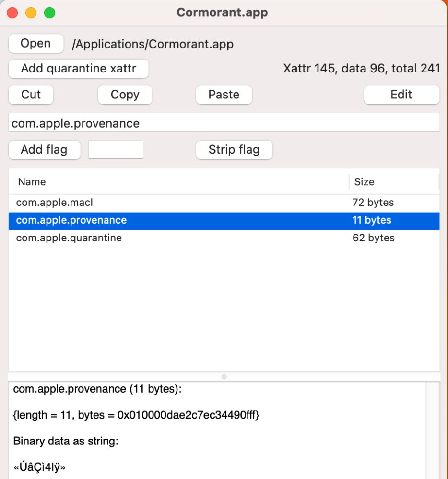Sort the list by Name column header
The height and width of the screenshot is (479, 448).
177,182
